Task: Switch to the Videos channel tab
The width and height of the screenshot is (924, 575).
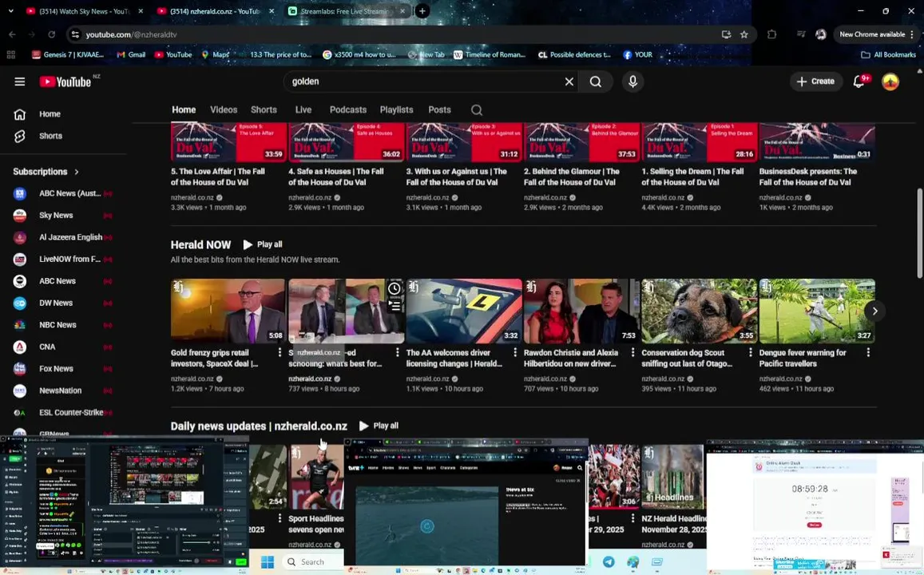Action: coord(224,110)
